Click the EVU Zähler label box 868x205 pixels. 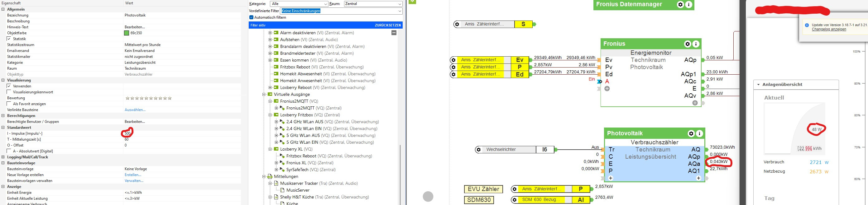[483, 189]
